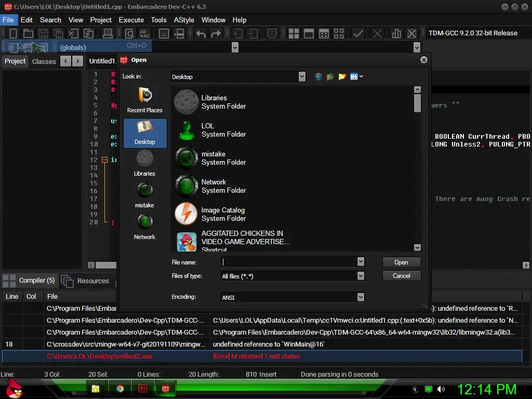Click the Up One Level folder icon

(x=330, y=77)
